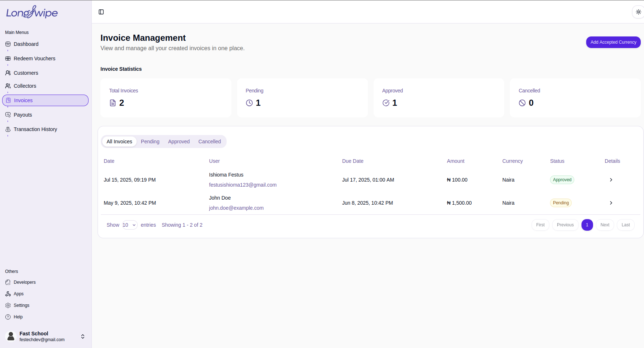Click the Apps webhook icon

[8, 294]
